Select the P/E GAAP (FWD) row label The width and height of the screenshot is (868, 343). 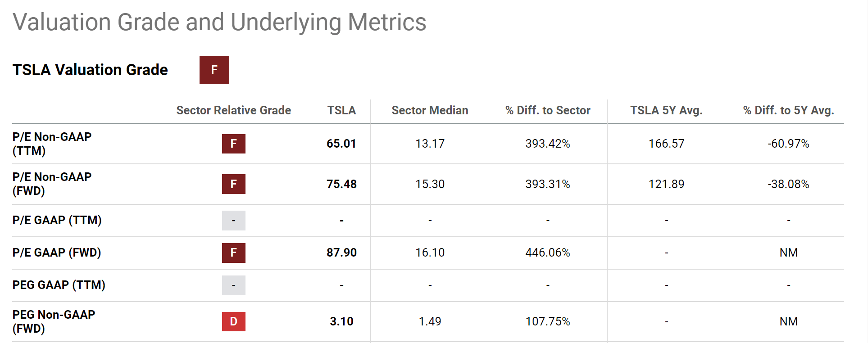point(57,253)
